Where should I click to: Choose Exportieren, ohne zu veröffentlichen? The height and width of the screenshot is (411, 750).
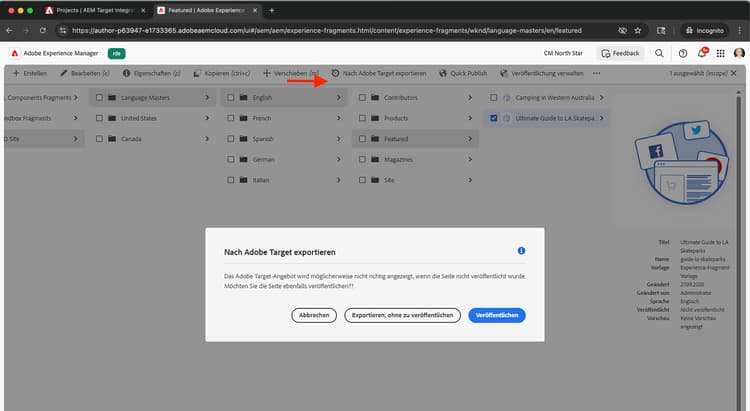[x=402, y=315]
